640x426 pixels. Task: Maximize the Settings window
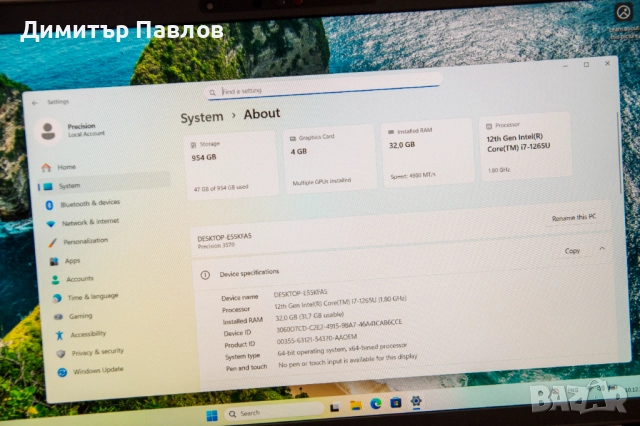587,64
